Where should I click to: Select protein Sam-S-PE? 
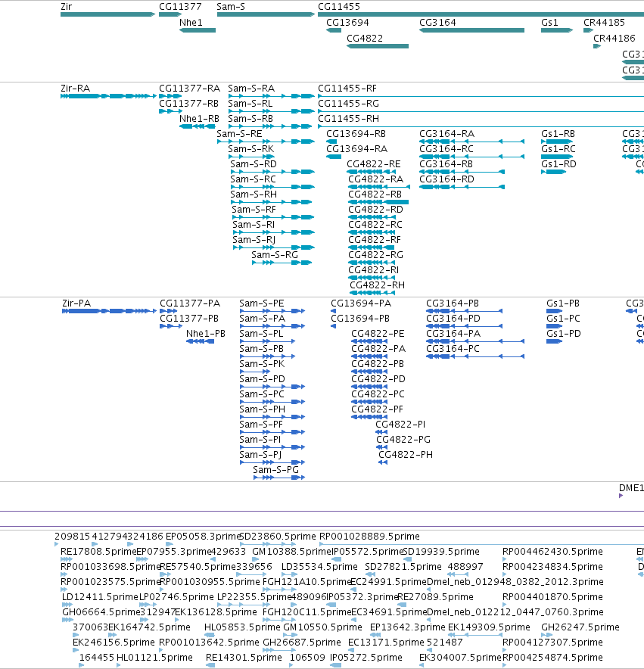coord(262,303)
